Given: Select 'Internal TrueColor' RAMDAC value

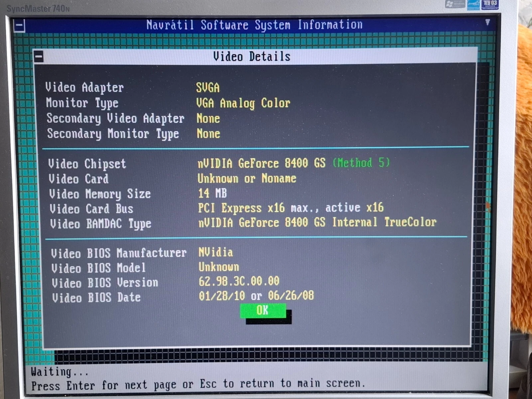Looking at the screenshot, I should 384,222.
